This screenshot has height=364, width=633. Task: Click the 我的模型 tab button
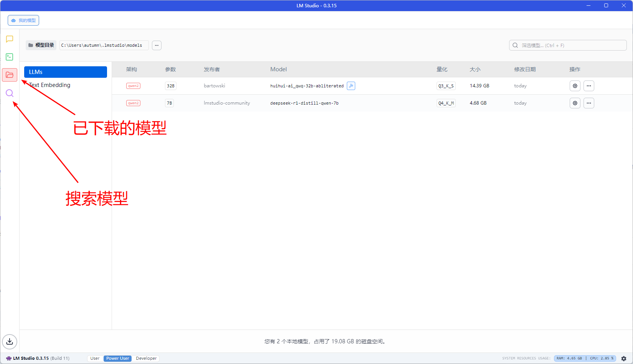pos(23,20)
